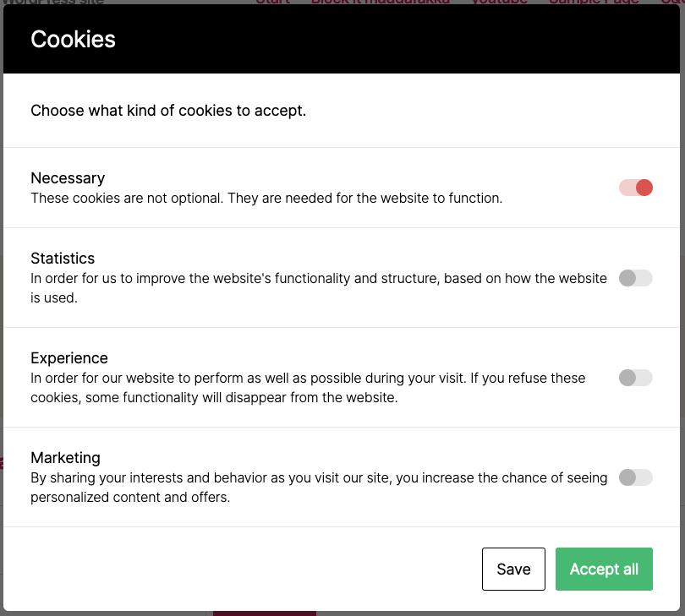Click 'Choose what kind of cookies' intro text

pyautogui.click(x=168, y=111)
